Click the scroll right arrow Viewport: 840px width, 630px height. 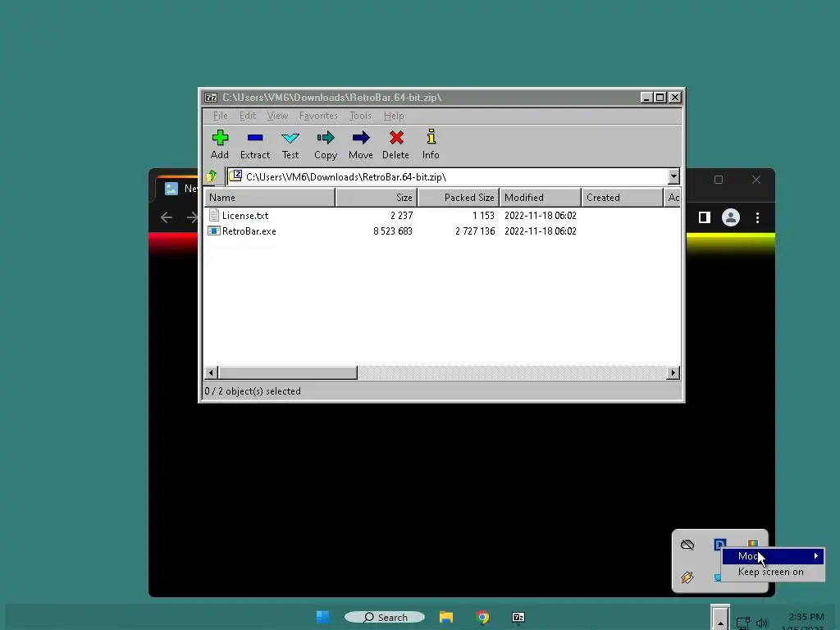pyautogui.click(x=673, y=373)
